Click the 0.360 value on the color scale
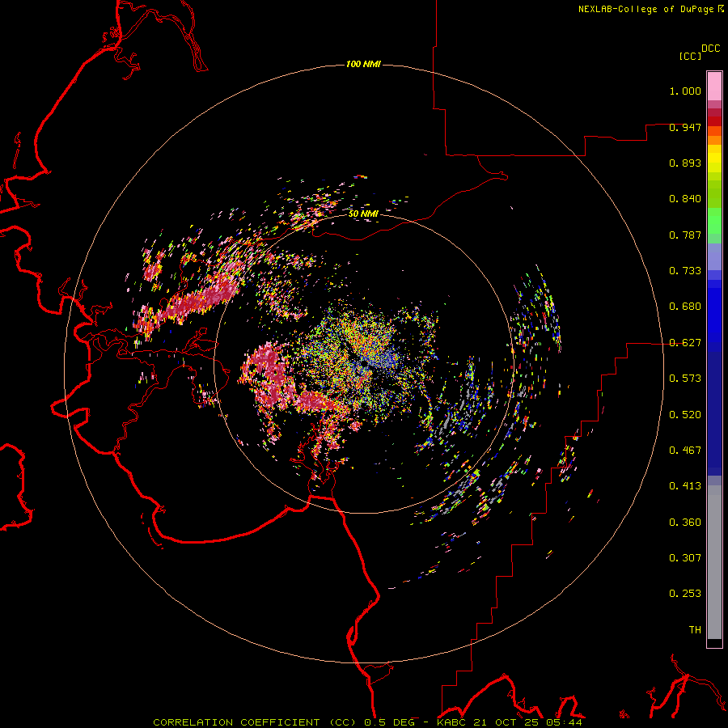This screenshot has height=728, width=728. [685, 523]
